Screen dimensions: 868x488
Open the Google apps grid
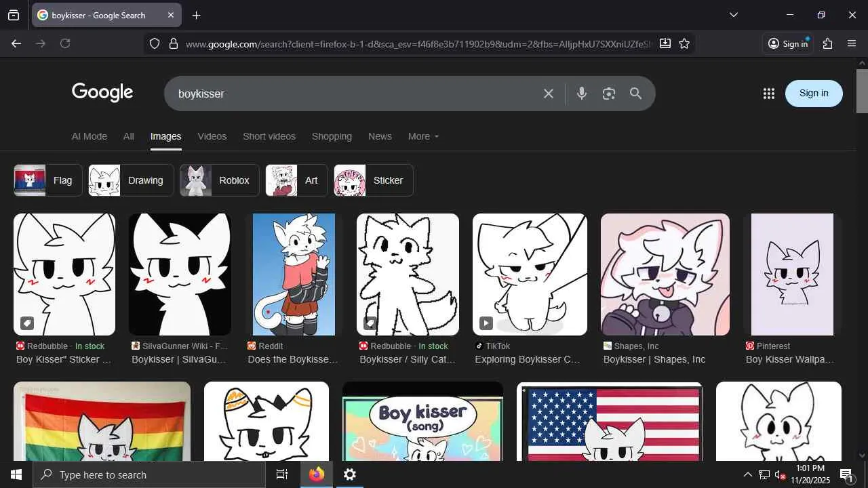coord(768,94)
